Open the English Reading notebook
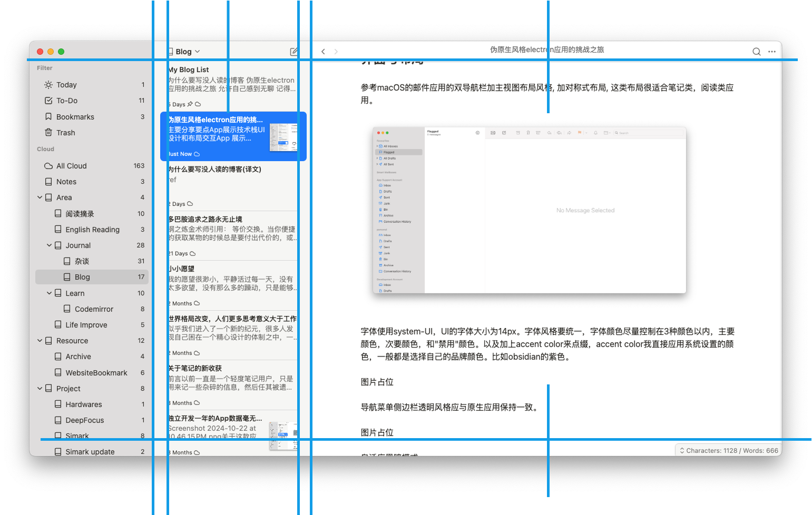812x515 pixels. point(92,230)
